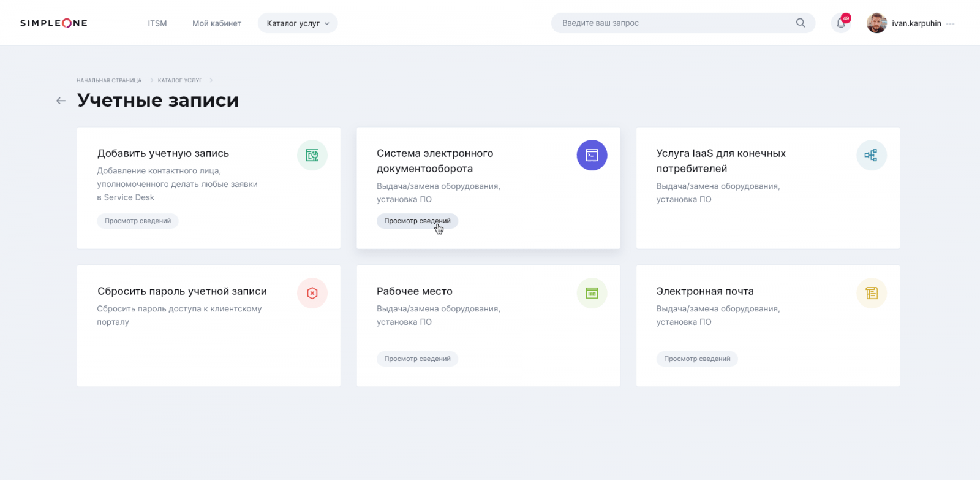
Task: Click the search magnifier icon
Action: tap(801, 23)
